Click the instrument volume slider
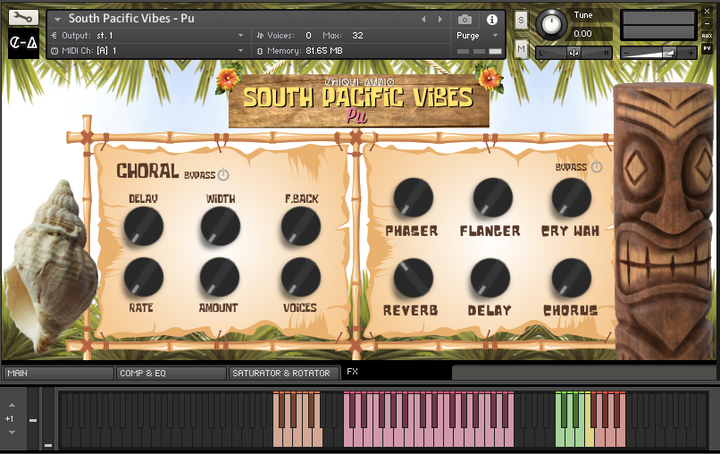720x454 pixels. [658, 53]
